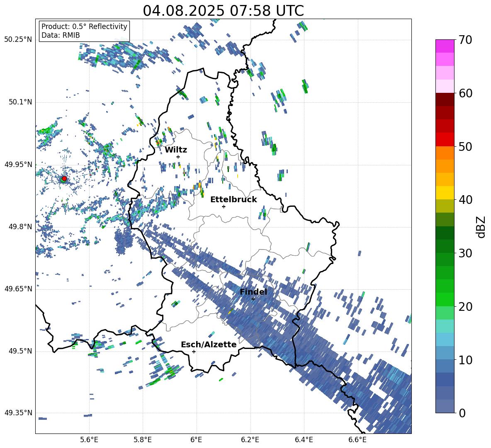The height and width of the screenshot is (448, 491).
Task: Click the colorbar tick label 50
Action: pos(465,147)
